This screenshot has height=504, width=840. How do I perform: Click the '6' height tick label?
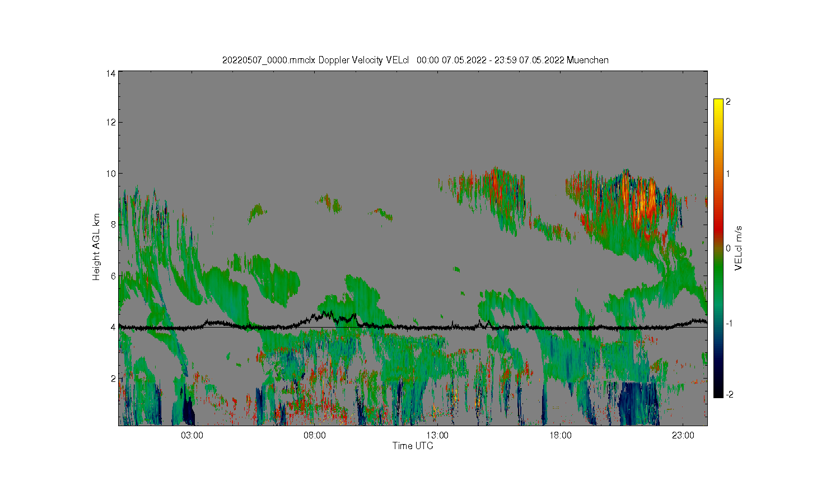[113, 276]
